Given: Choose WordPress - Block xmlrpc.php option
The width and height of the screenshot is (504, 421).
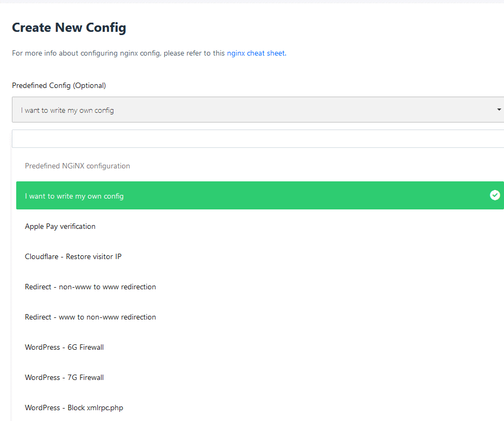Looking at the screenshot, I should [x=74, y=408].
